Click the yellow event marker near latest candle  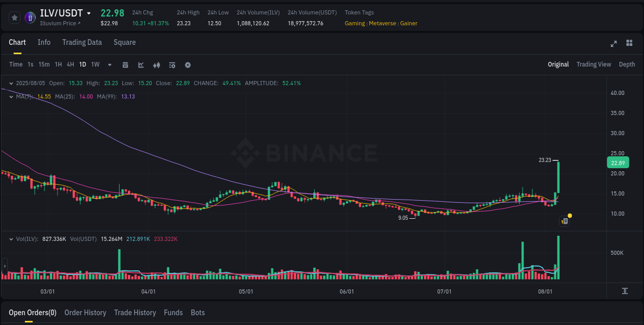pos(569,215)
